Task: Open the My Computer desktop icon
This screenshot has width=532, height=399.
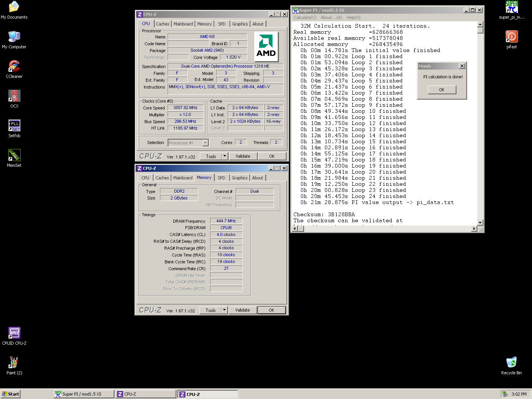Action: pos(14,40)
